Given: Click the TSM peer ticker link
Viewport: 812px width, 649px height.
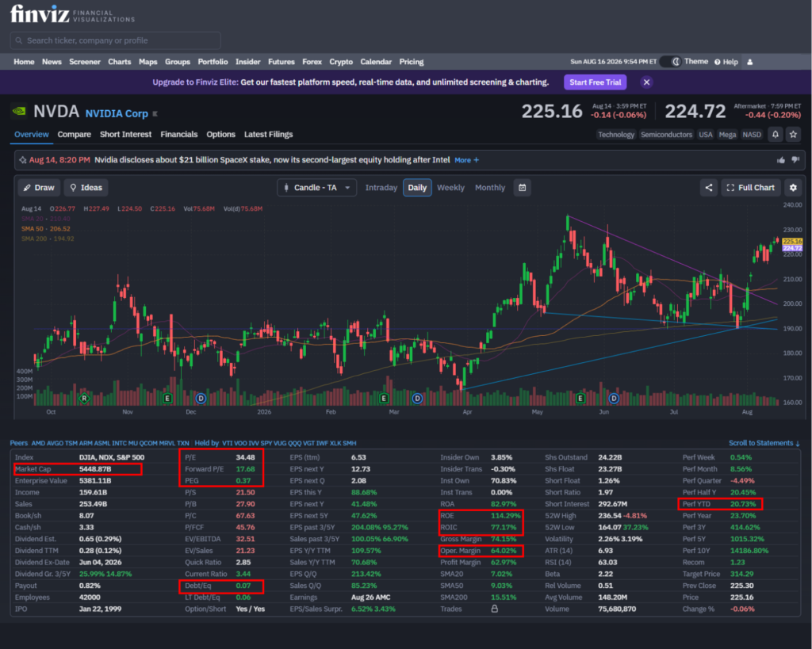Looking at the screenshot, I should click(x=71, y=443).
